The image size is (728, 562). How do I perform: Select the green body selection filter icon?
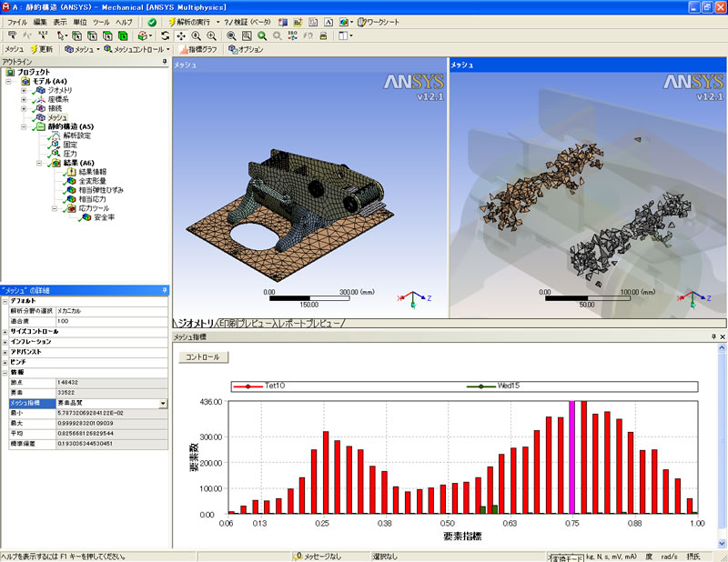[123, 35]
